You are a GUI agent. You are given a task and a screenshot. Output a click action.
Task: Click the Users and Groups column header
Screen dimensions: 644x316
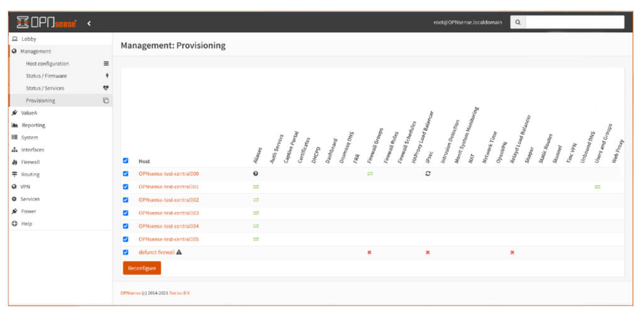click(x=603, y=144)
